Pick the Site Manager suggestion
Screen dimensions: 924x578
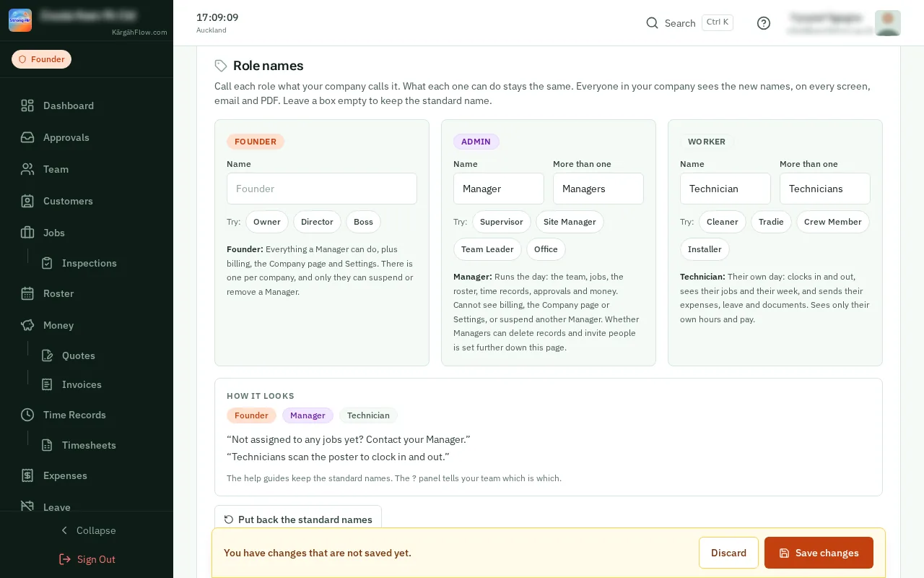click(x=570, y=222)
